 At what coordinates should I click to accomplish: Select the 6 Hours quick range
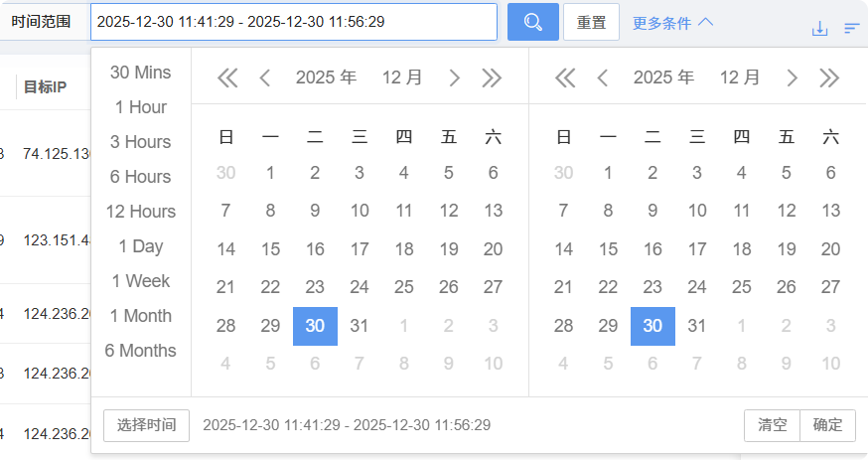point(141,177)
